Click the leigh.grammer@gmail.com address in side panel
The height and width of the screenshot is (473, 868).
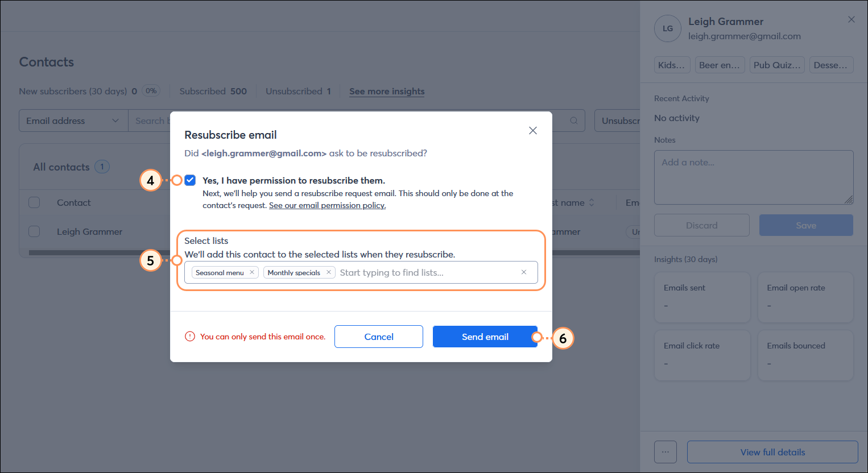745,36
